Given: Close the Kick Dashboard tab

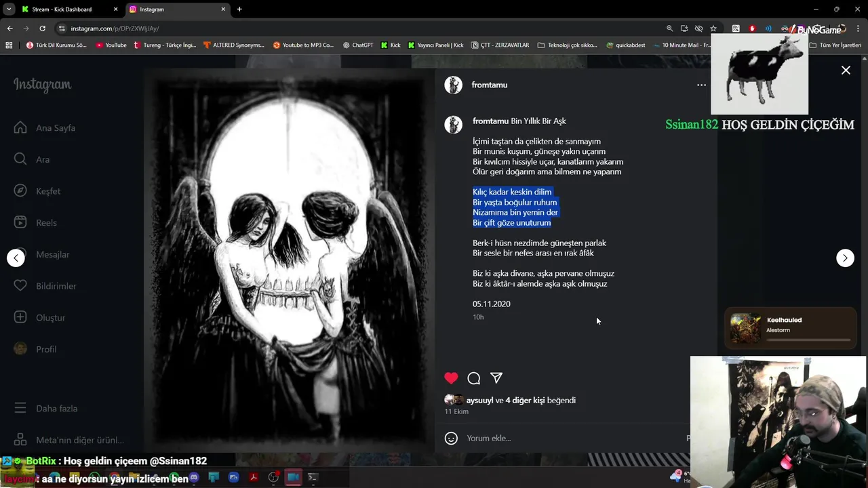Looking at the screenshot, I should [115, 9].
